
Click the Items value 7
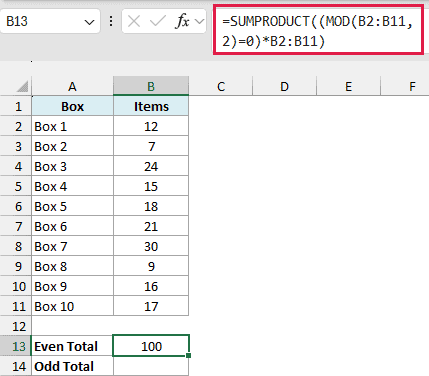point(151,147)
